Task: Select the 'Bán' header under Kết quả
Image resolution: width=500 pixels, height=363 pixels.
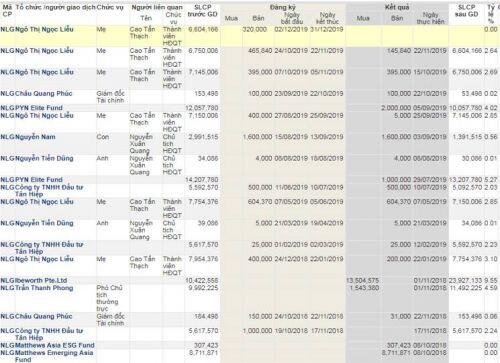Action: tap(397, 18)
